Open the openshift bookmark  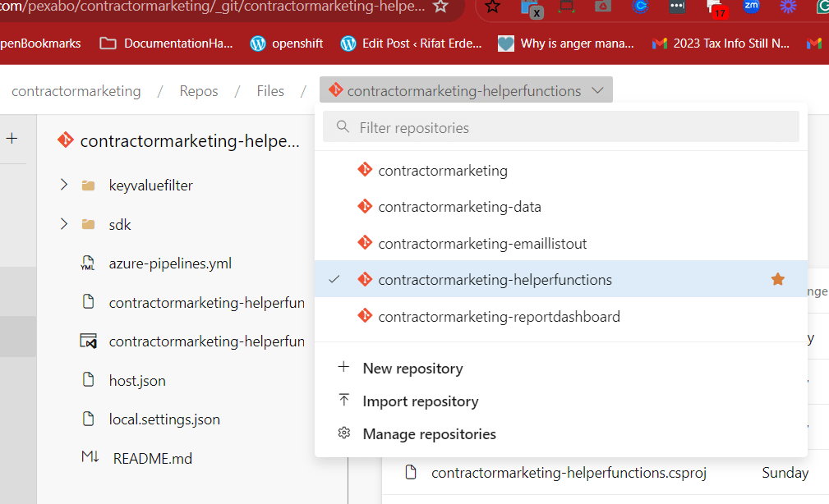[x=287, y=44]
